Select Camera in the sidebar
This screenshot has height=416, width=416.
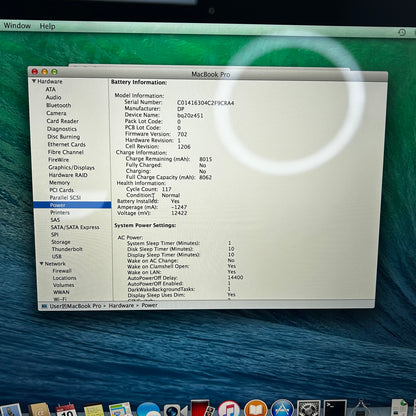pyautogui.click(x=56, y=113)
